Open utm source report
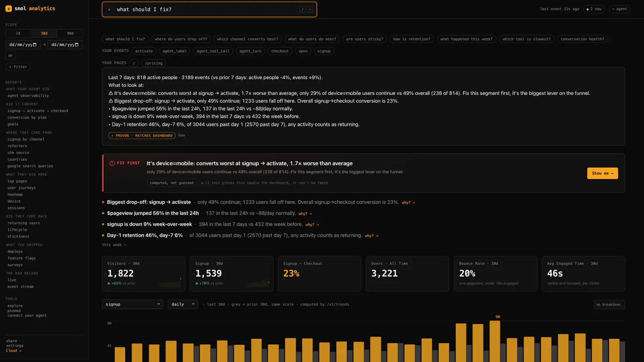The image size is (644, 362). [18, 153]
